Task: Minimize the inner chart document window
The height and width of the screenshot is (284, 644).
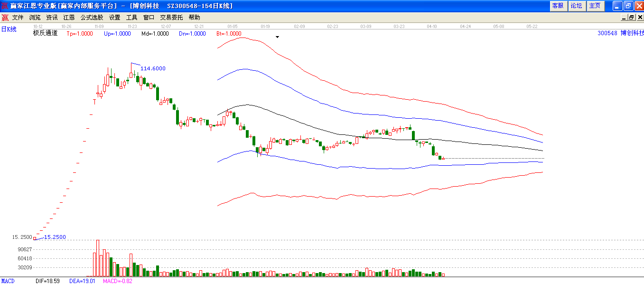Action: pos(624,18)
